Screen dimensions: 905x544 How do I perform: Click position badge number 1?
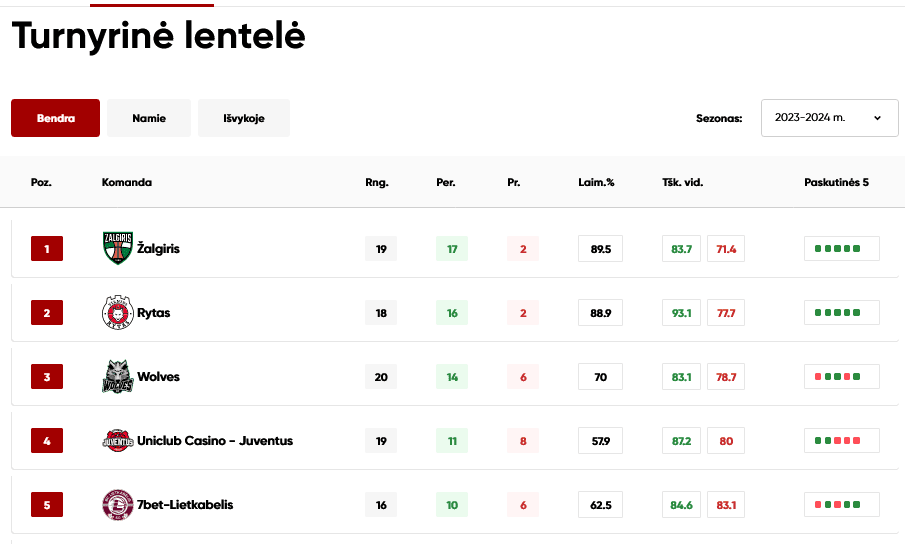(x=47, y=249)
